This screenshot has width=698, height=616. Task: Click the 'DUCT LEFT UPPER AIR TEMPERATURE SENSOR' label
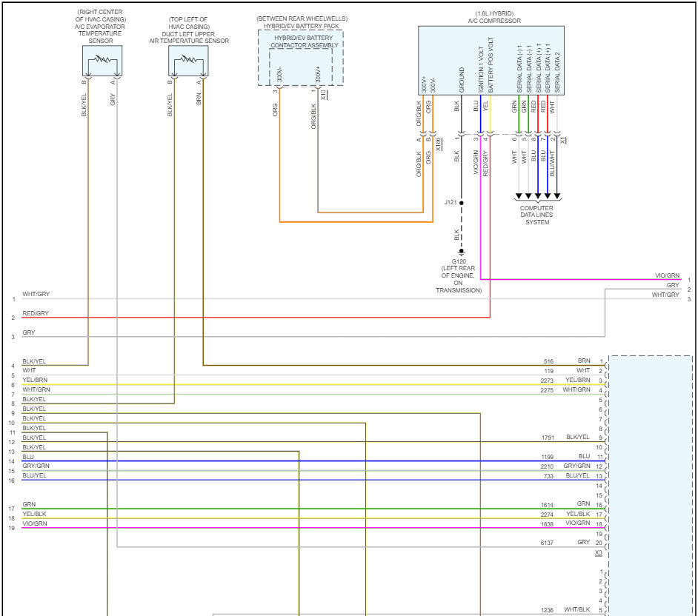[189, 37]
